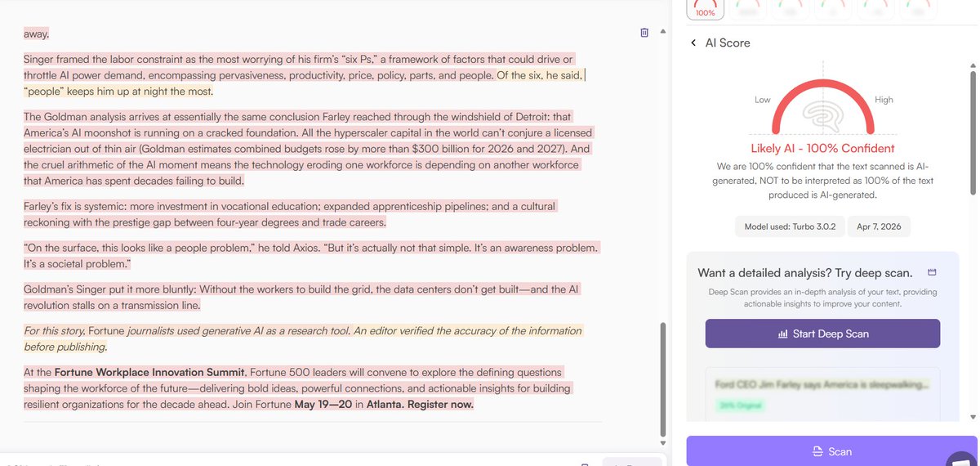Click the "Low" gauge label

click(762, 100)
